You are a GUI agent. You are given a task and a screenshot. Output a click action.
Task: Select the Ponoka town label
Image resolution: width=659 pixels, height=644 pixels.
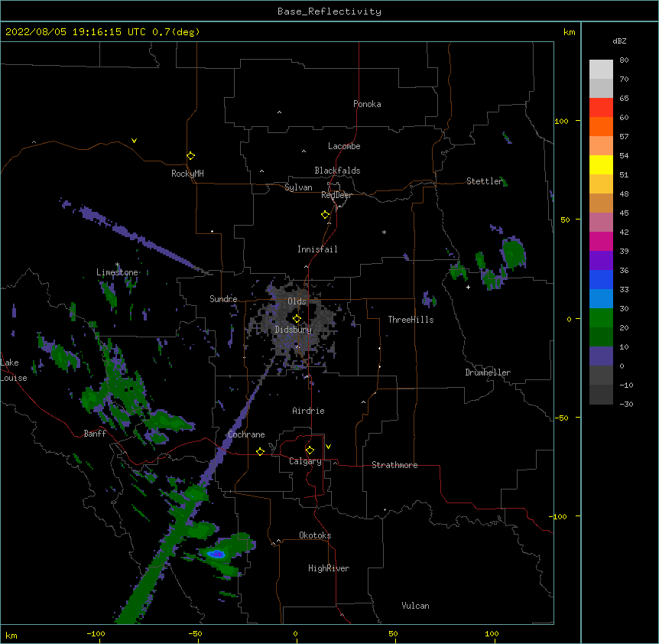point(367,104)
